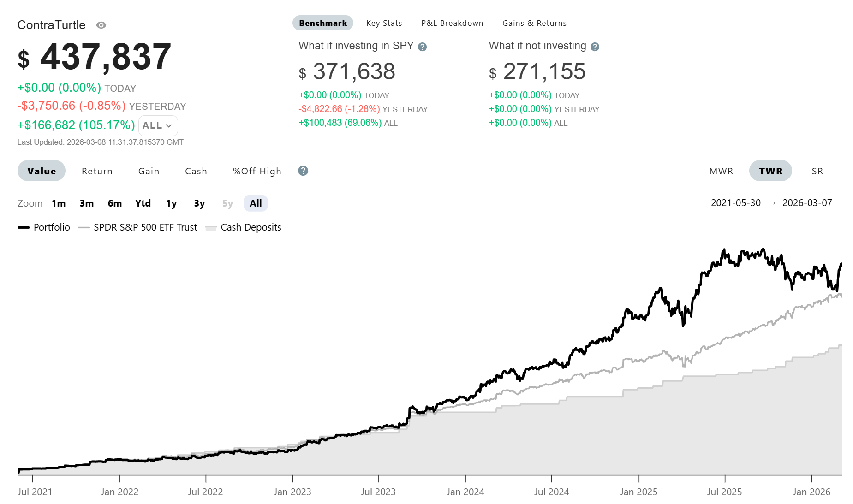This screenshot has height=504, width=853.
Task: Toggle the eye icon beside ContraTurtle
Action: pos(101,25)
